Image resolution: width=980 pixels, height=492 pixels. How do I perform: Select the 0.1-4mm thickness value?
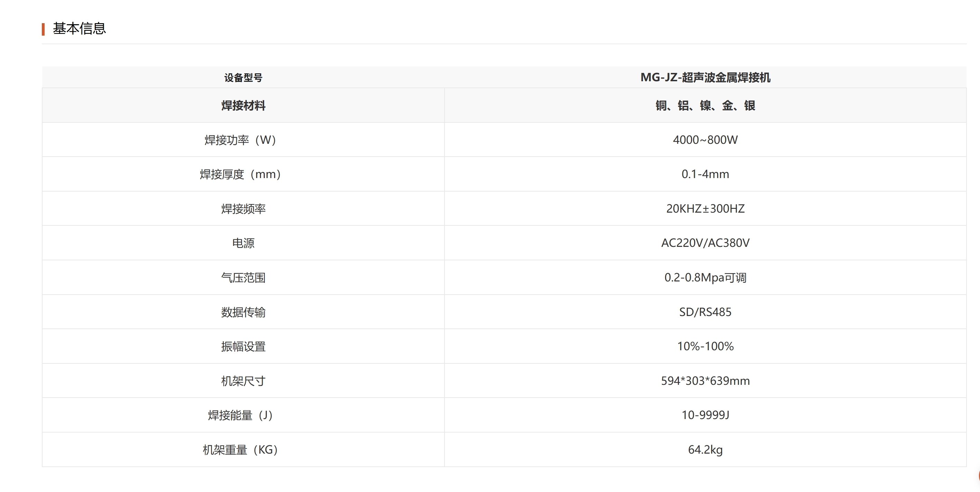(705, 174)
